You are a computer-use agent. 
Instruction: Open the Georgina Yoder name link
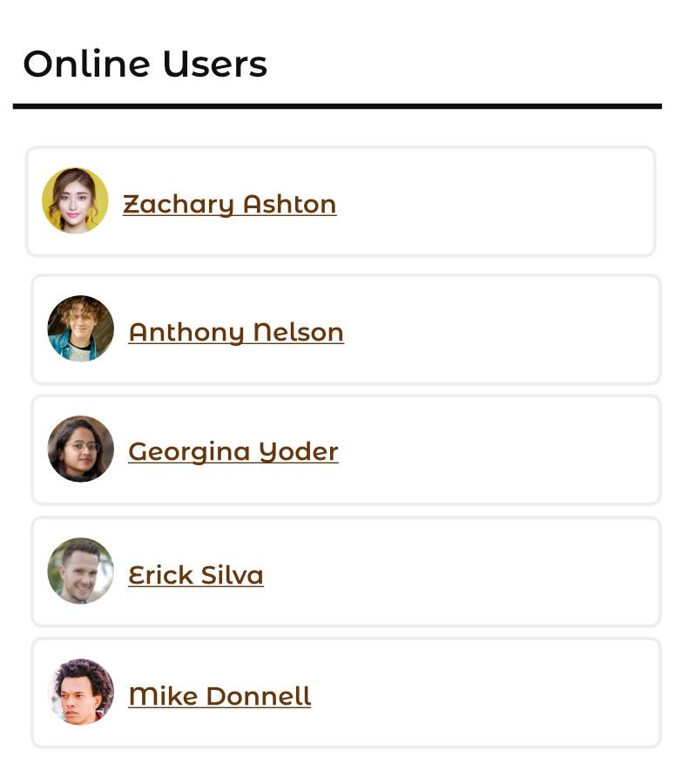coord(233,451)
